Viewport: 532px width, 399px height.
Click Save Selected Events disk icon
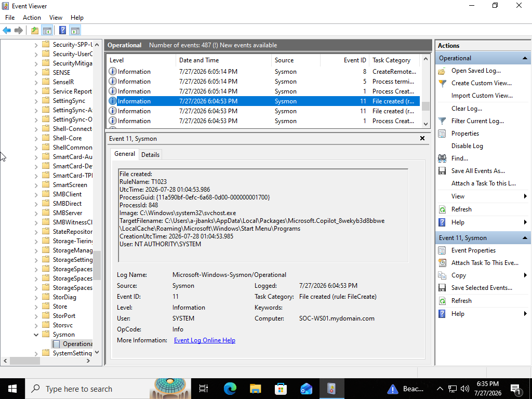pyautogui.click(x=442, y=288)
